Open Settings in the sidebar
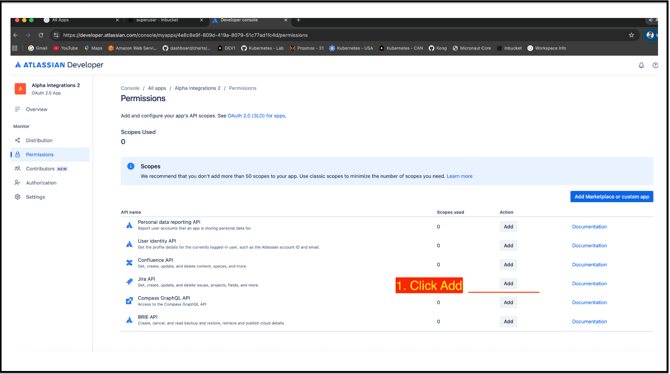 (x=35, y=197)
